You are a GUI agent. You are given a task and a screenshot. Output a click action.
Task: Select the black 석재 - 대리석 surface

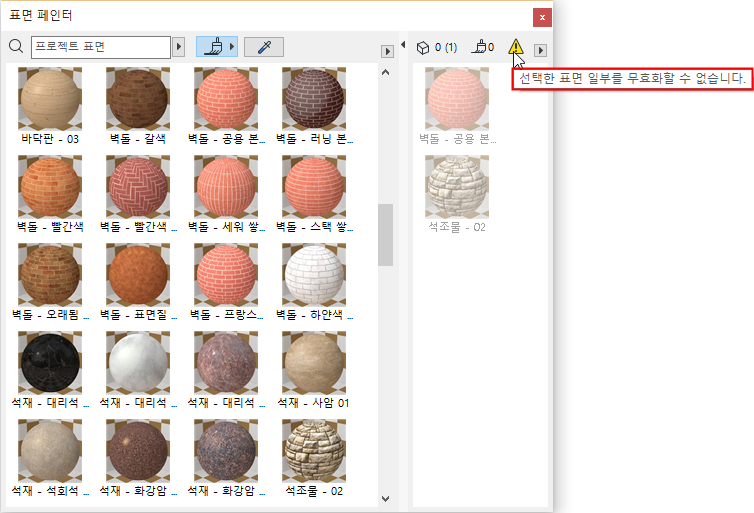(x=50, y=370)
